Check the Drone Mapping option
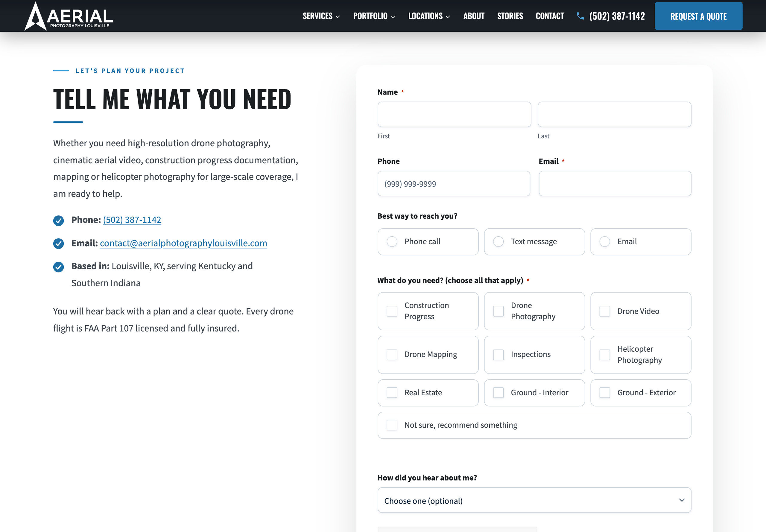766x532 pixels. point(392,355)
